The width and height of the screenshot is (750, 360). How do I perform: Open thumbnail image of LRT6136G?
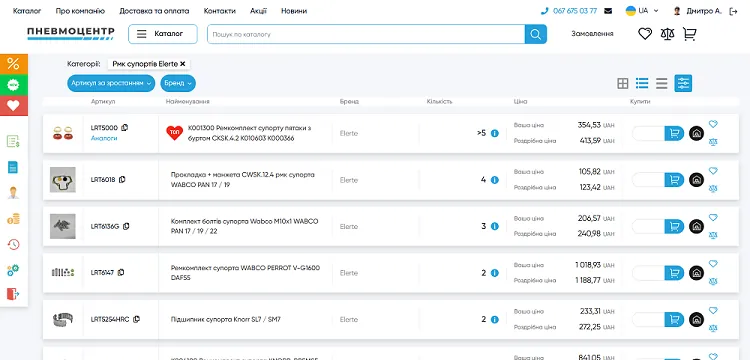tap(63, 226)
